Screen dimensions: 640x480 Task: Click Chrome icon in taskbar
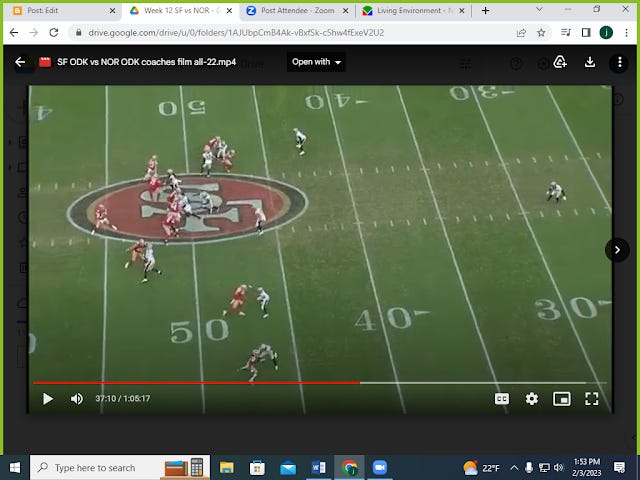click(x=349, y=468)
